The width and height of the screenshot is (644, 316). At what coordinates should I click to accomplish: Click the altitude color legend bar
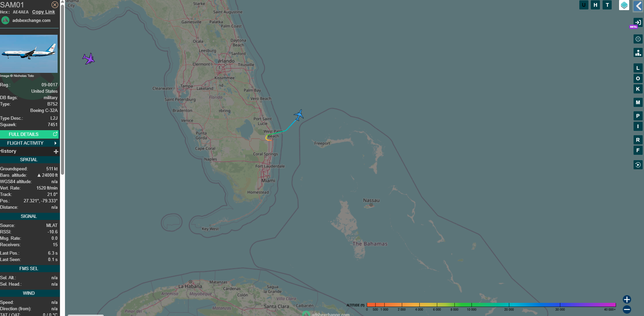click(x=491, y=305)
